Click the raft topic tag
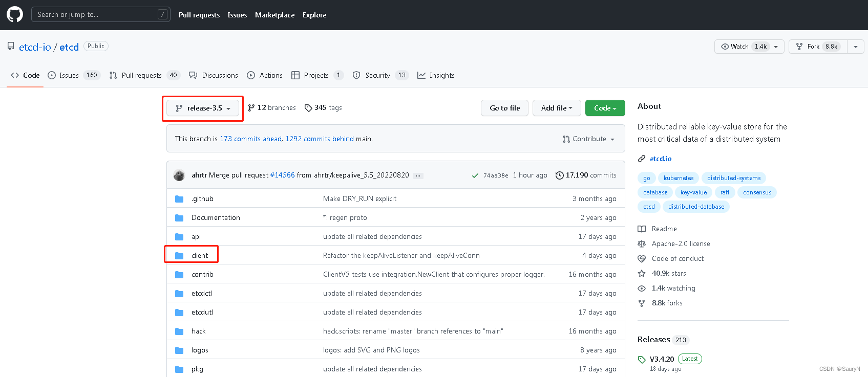Screen dimensions: 868x377 (x=725, y=192)
